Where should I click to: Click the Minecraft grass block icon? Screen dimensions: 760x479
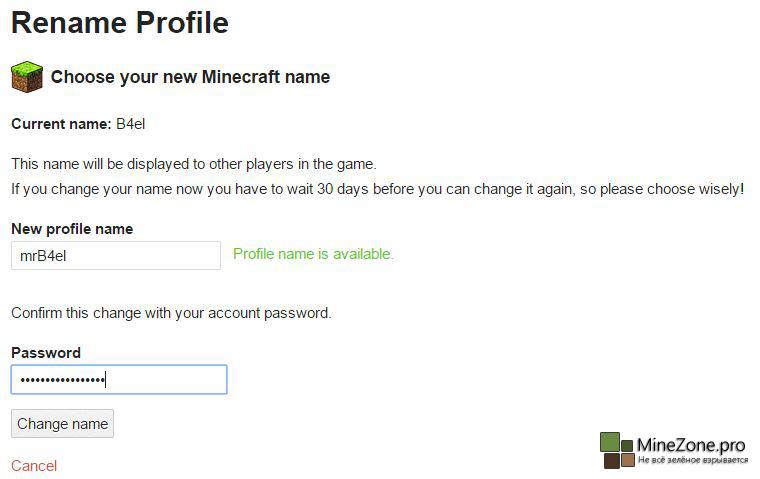[x=27, y=76]
